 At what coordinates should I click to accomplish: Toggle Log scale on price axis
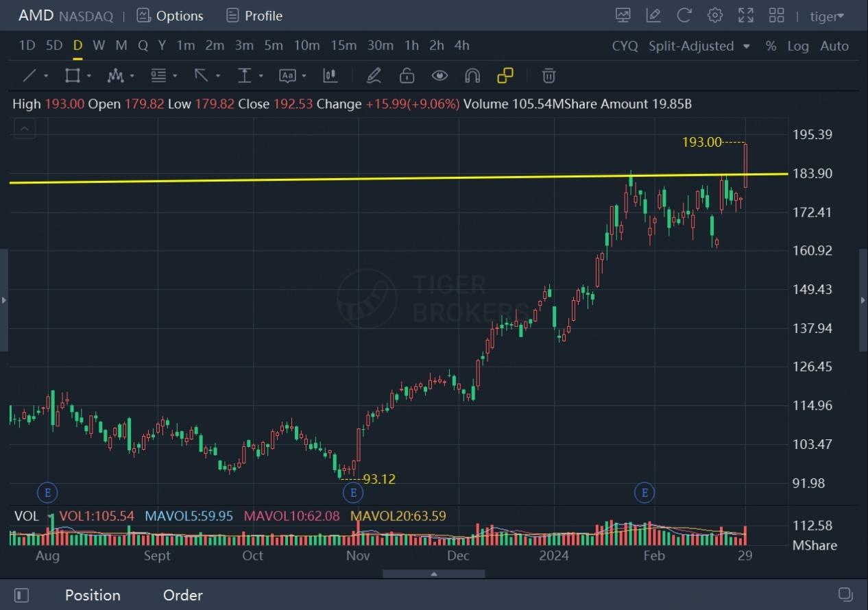click(x=798, y=46)
